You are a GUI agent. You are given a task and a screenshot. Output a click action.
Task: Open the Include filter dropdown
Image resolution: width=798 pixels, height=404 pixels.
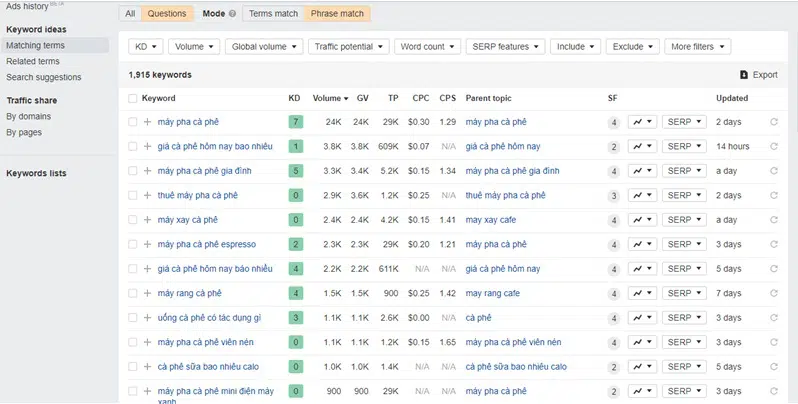[576, 46]
